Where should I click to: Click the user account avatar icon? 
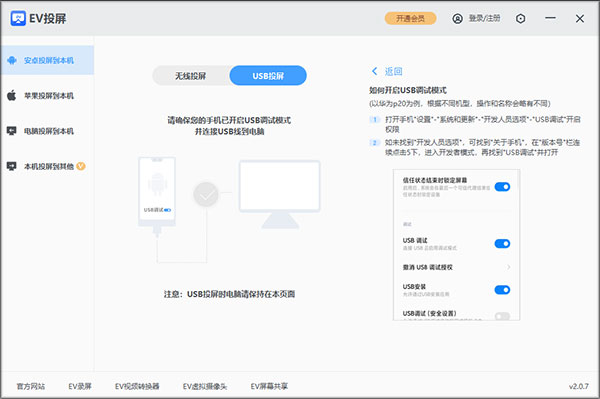[x=457, y=18]
